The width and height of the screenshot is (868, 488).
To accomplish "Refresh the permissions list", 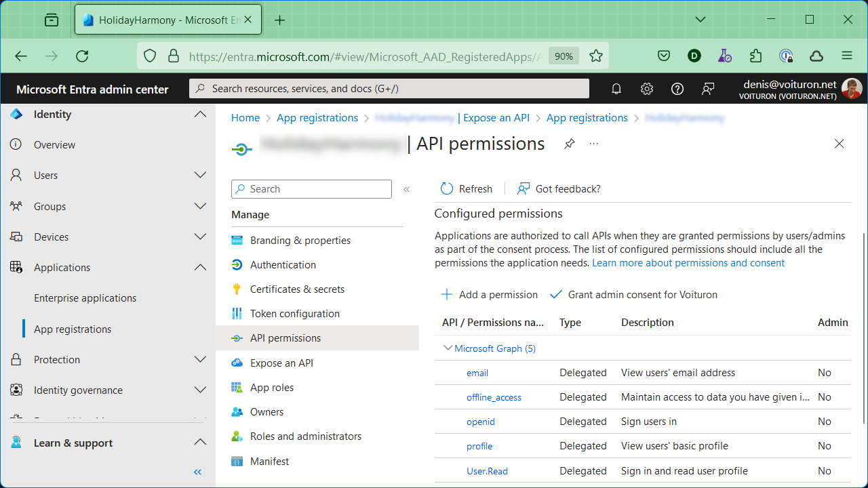I will click(467, 188).
